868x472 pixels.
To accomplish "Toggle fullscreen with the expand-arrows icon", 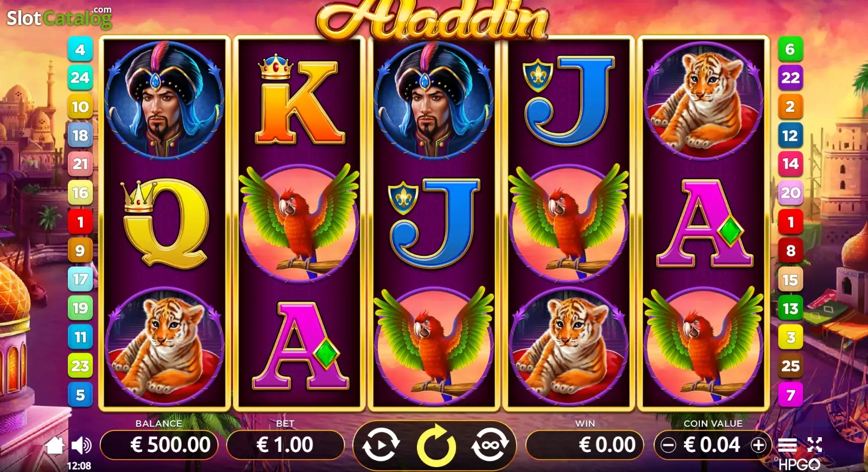I will 814,445.
